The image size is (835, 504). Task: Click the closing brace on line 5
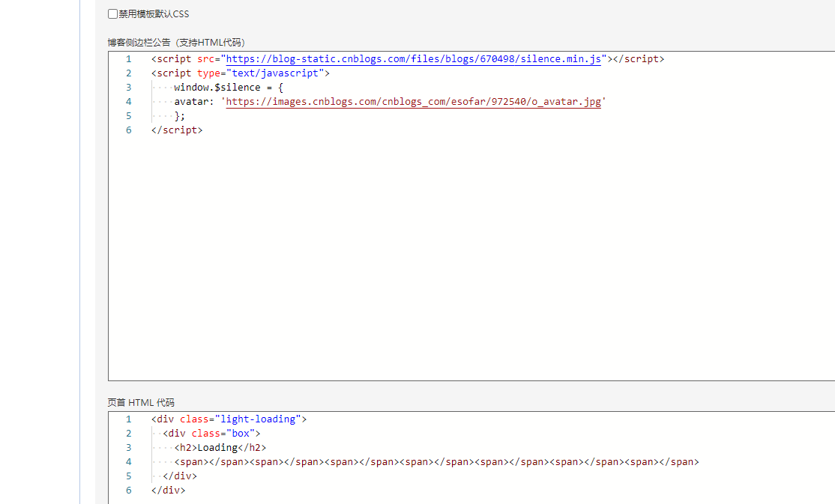(178, 115)
